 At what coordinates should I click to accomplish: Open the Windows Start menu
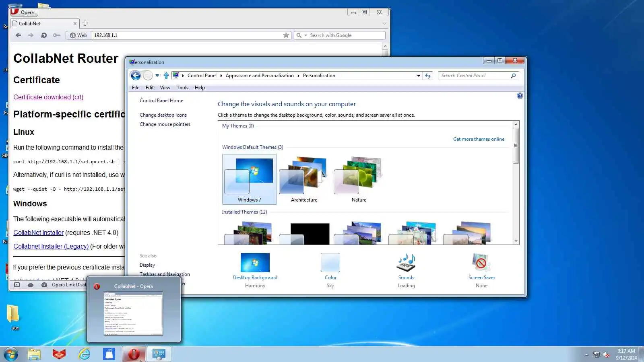pyautogui.click(x=11, y=354)
